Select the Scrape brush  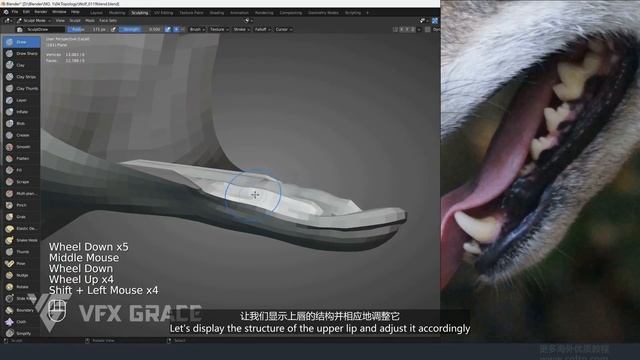(21, 182)
